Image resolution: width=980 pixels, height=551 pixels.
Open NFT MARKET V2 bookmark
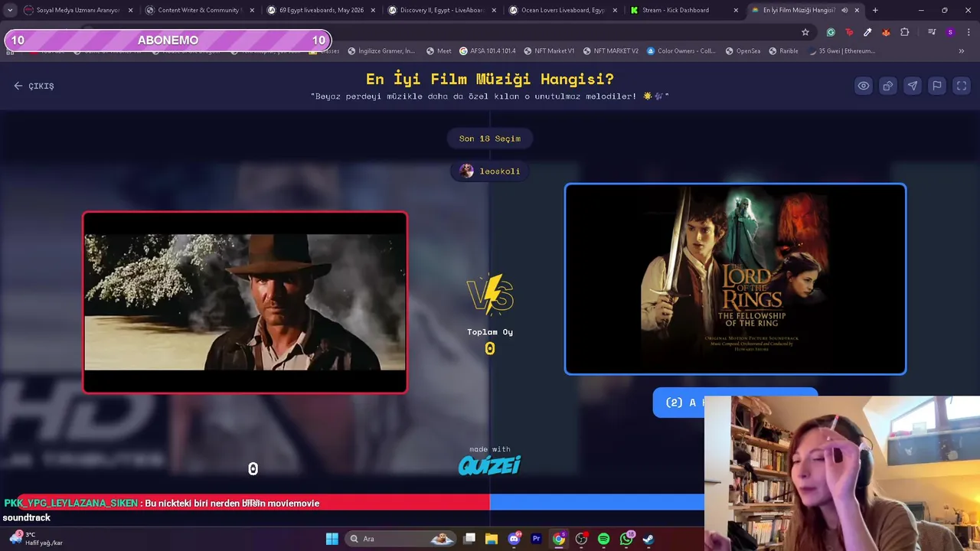[610, 51]
